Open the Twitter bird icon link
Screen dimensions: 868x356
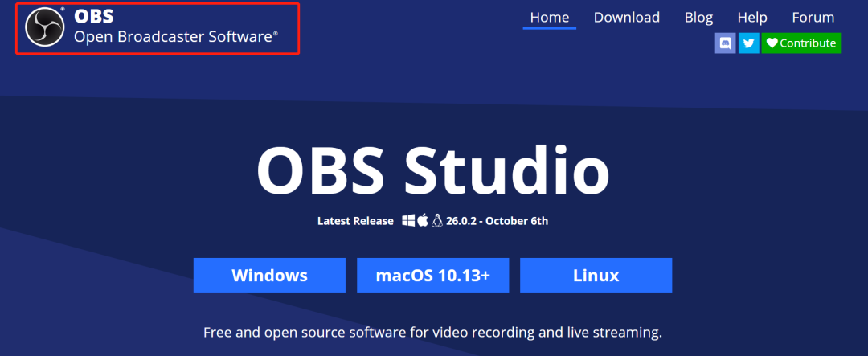748,43
